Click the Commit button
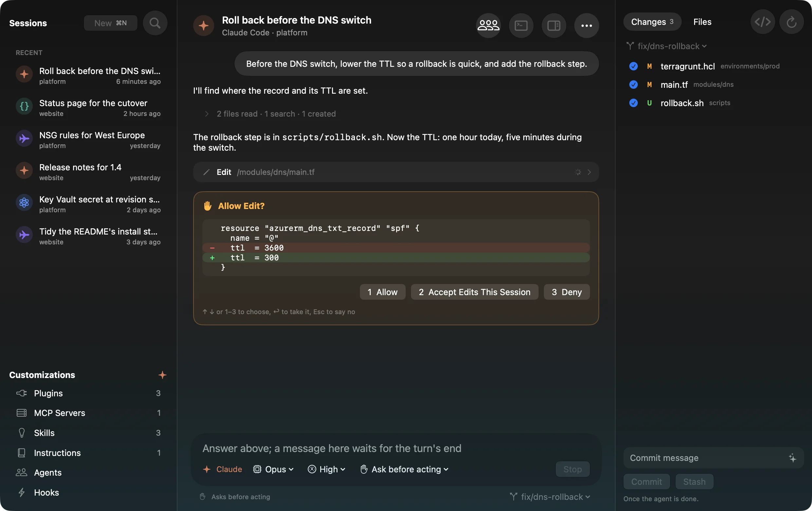The image size is (812, 511). tap(646, 481)
